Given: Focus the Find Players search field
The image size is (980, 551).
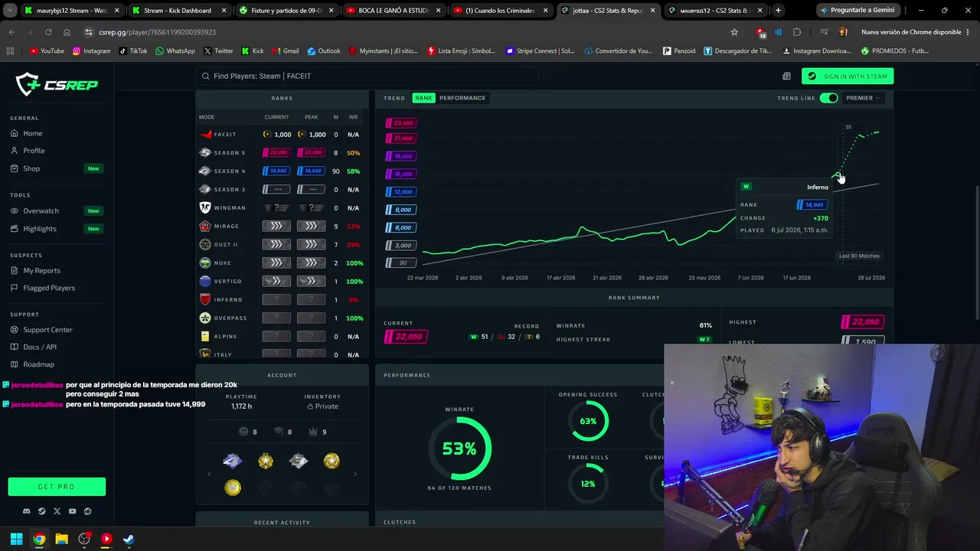Looking at the screenshot, I should [x=367, y=76].
